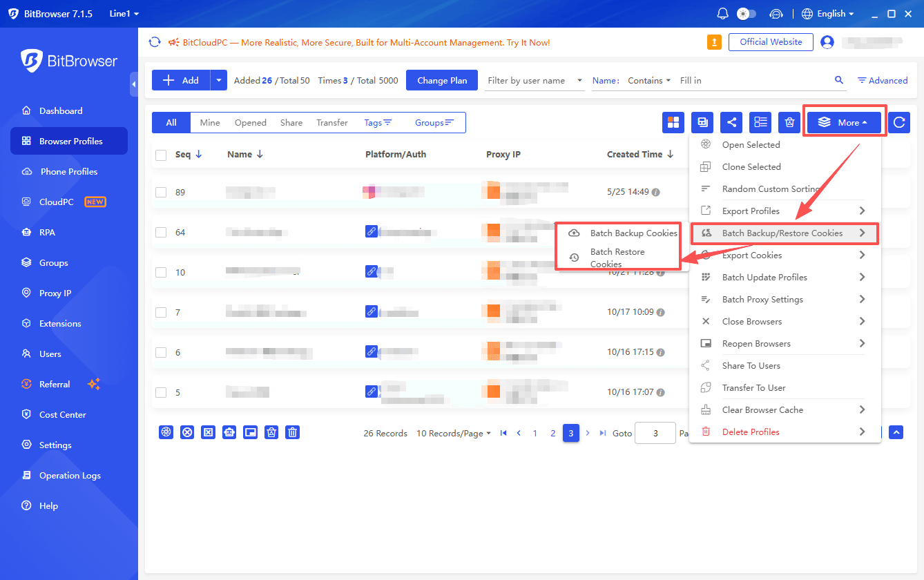The width and height of the screenshot is (924, 580).
Task: Click the Fill in name search field
Action: point(754,81)
